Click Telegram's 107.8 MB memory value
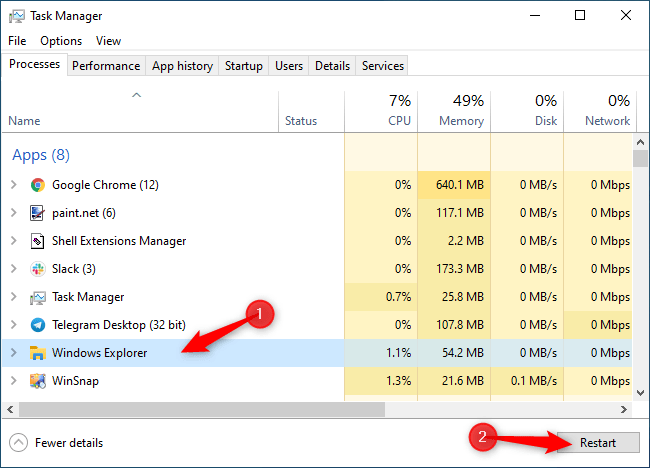Image resolution: width=650 pixels, height=468 pixels. tap(460, 325)
